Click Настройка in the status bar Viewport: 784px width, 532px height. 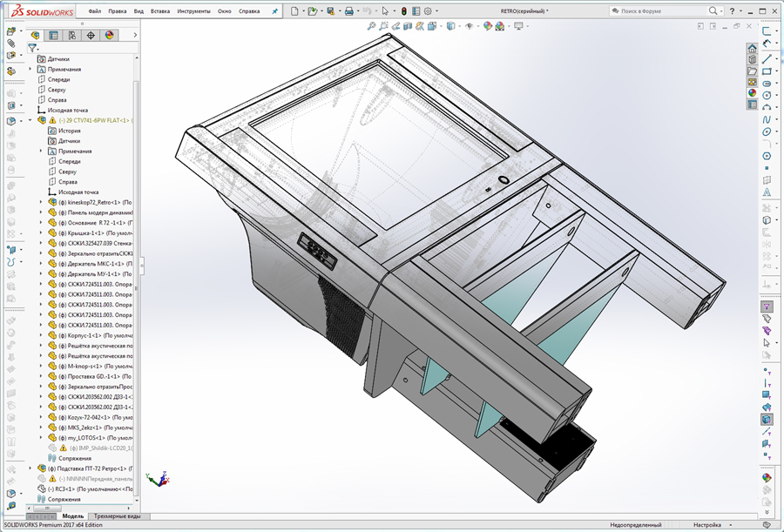coord(706,525)
